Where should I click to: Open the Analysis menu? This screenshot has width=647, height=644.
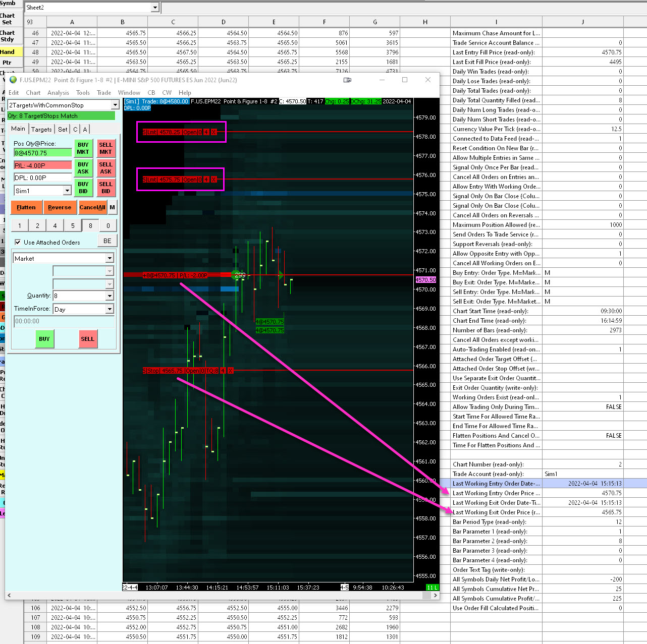pos(58,93)
